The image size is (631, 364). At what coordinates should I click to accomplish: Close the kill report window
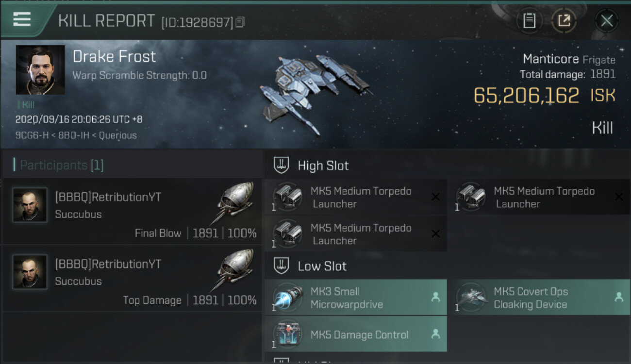(x=606, y=21)
